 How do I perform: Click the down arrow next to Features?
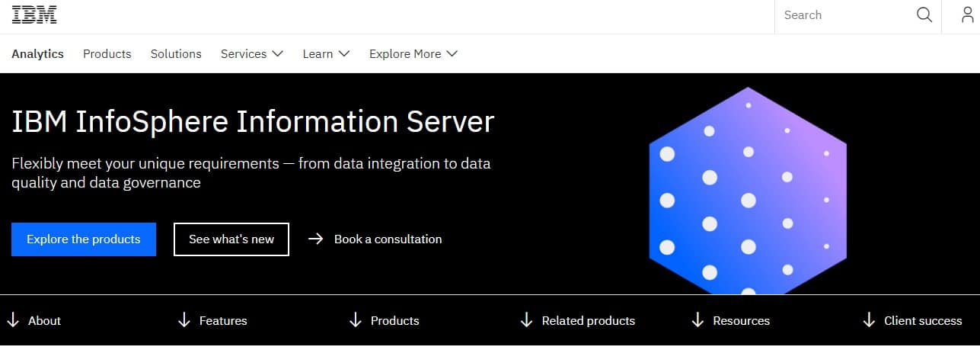pyautogui.click(x=184, y=320)
